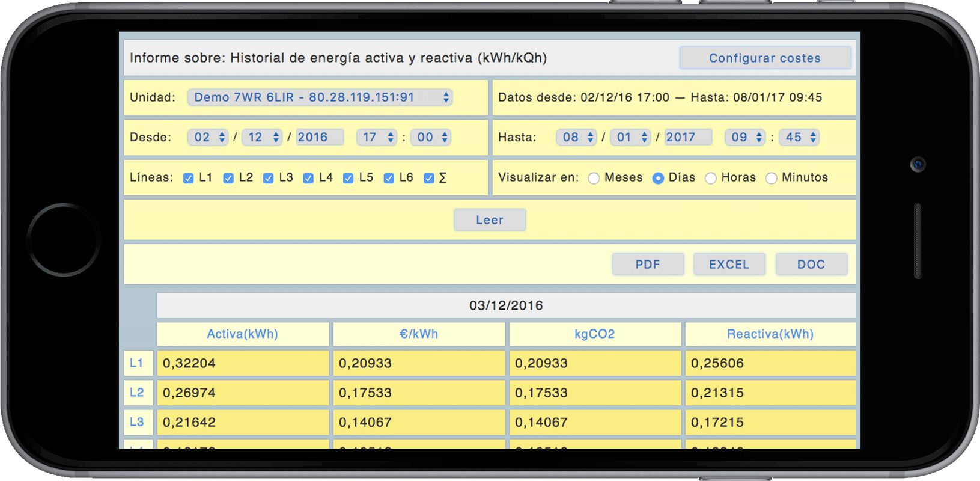
Task: Click the L2 Reactiva value 0,21315
Action: pyautogui.click(x=770, y=393)
